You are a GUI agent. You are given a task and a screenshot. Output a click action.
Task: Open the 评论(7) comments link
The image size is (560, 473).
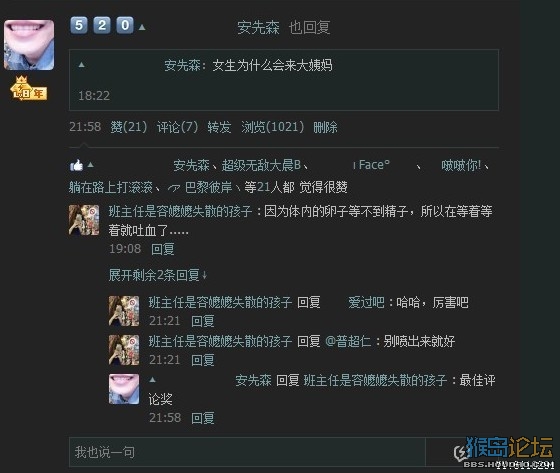click(177, 127)
